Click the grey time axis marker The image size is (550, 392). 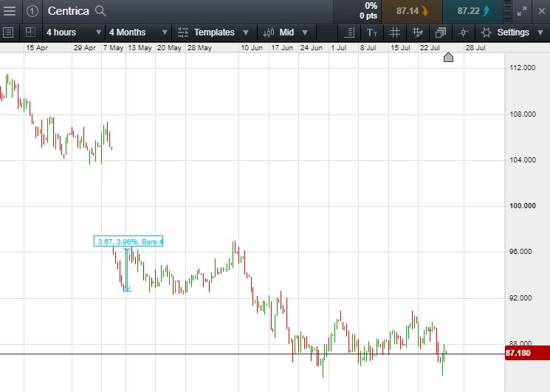point(448,57)
